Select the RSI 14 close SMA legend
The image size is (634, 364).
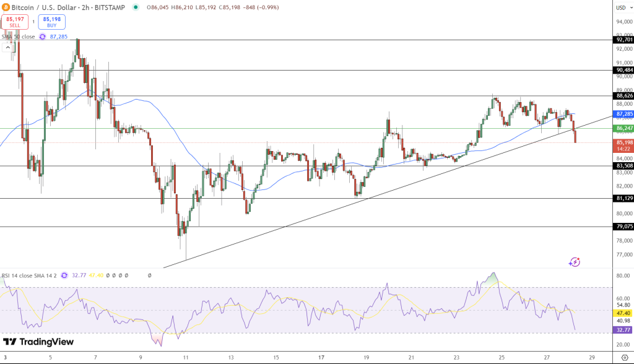pos(29,275)
